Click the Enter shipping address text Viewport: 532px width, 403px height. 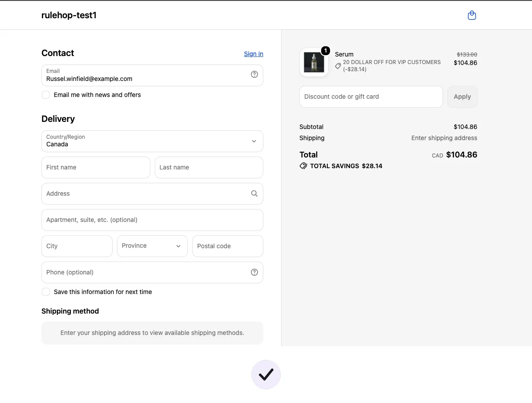(x=444, y=138)
